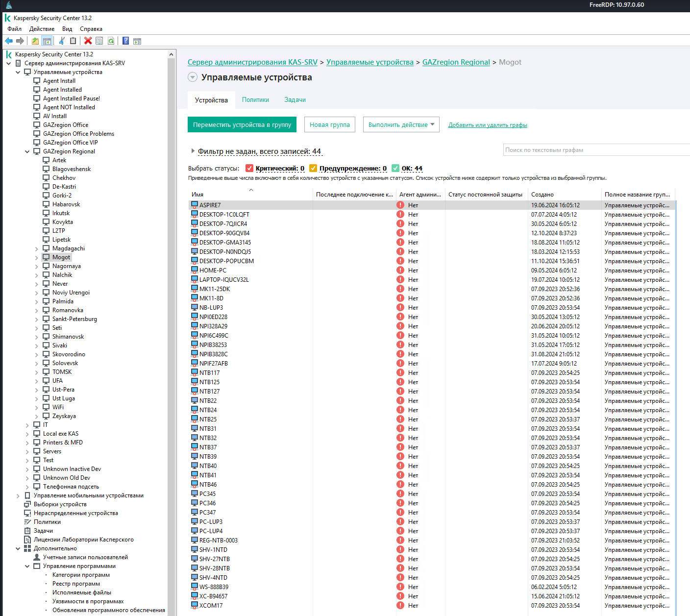The width and height of the screenshot is (690, 616).
Task: Open the 'Действие' menu
Action: tap(42, 29)
